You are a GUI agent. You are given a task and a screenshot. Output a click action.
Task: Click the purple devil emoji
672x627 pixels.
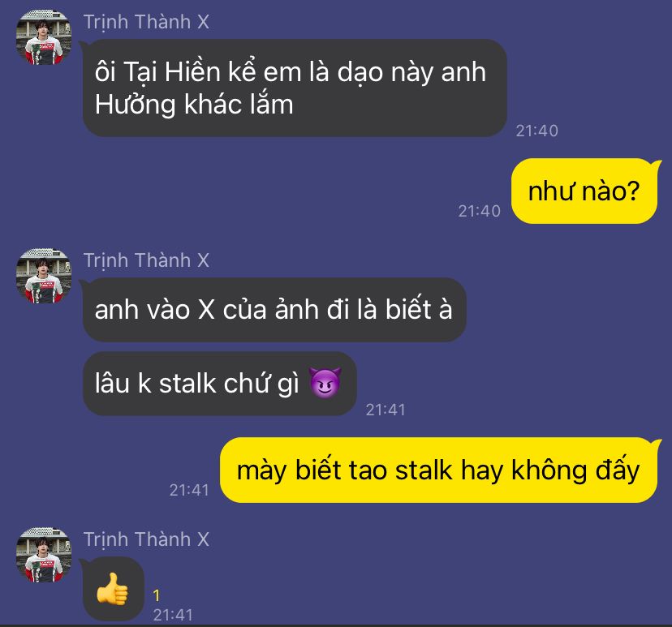tap(325, 383)
